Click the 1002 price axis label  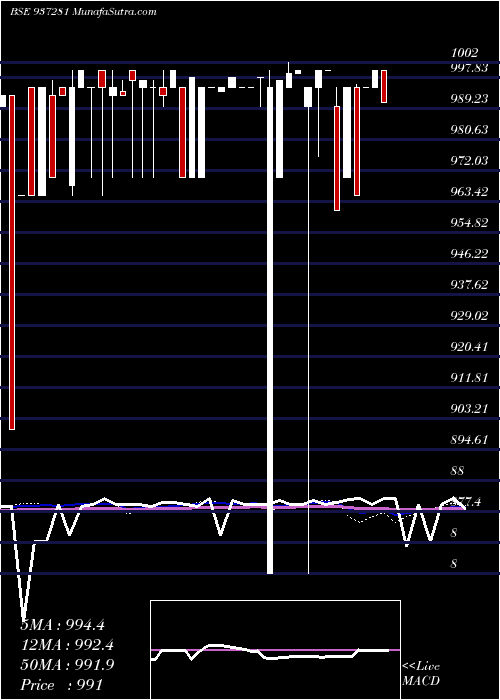464,53
